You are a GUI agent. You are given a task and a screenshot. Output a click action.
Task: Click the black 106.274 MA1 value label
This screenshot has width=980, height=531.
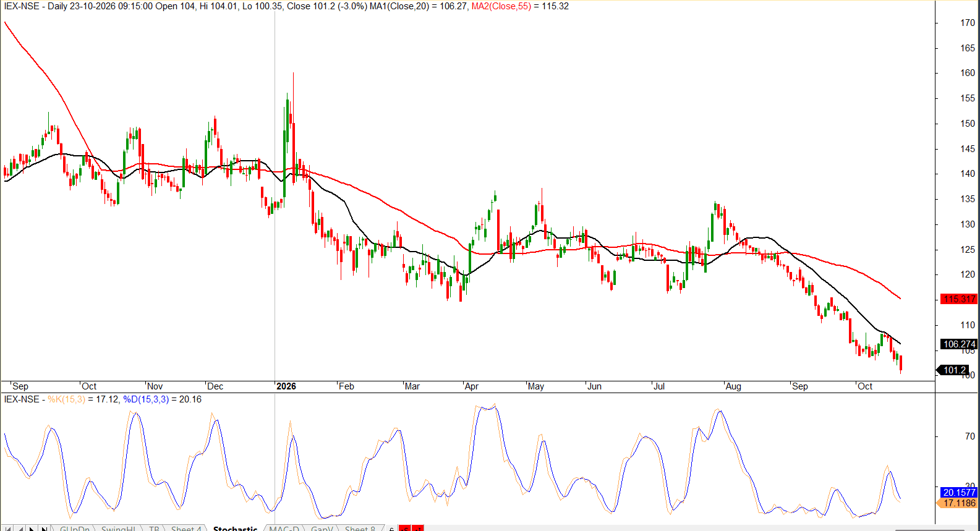point(958,344)
